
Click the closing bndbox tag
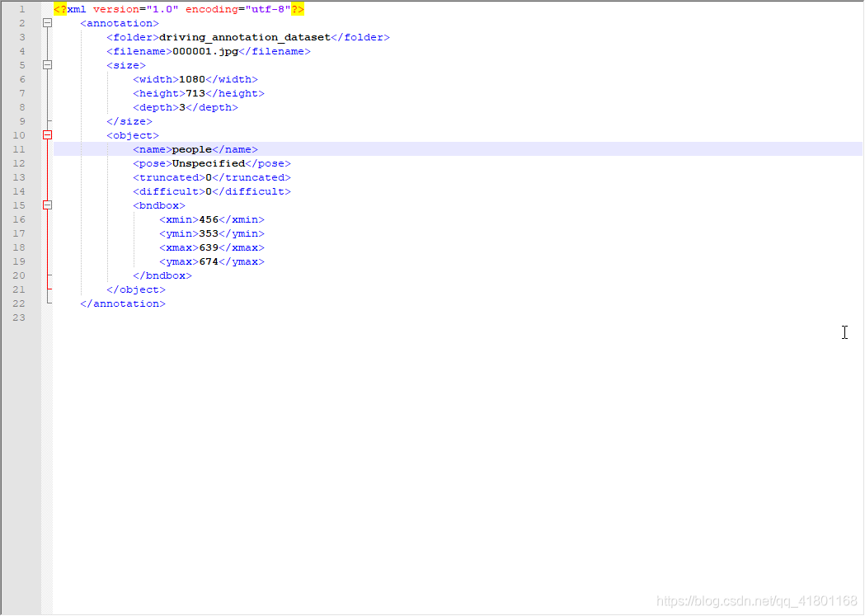(x=162, y=275)
